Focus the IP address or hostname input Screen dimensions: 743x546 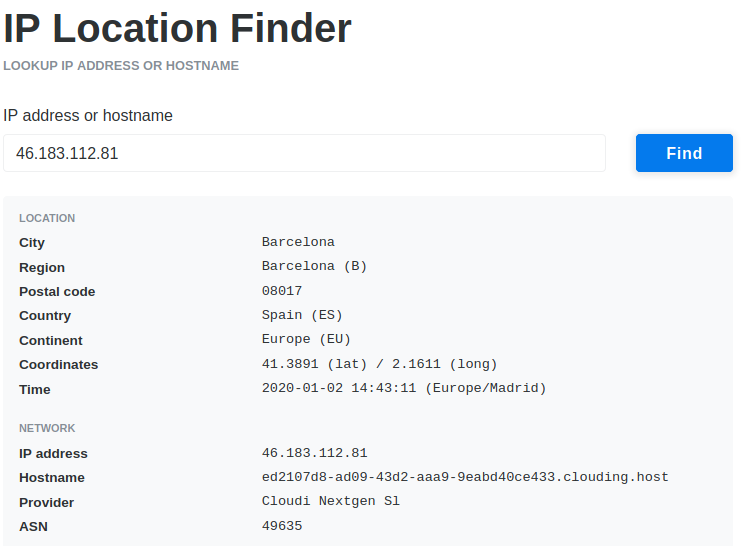(304, 153)
